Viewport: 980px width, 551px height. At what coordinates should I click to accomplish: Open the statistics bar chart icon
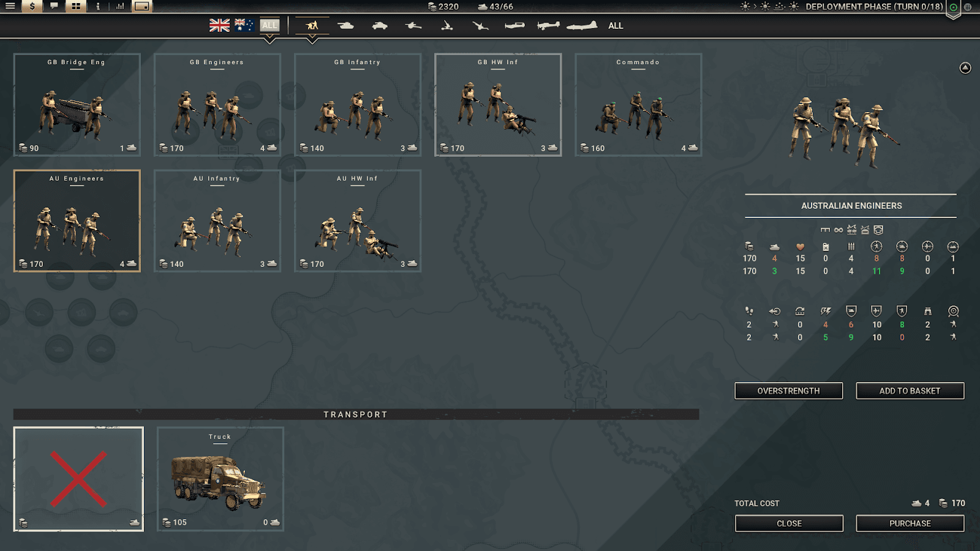coord(120,6)
